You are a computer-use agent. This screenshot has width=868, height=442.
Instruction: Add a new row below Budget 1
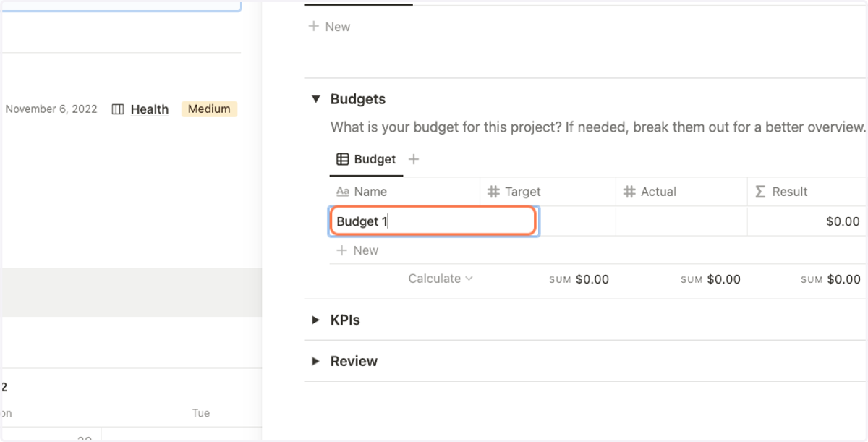[357, 250]
